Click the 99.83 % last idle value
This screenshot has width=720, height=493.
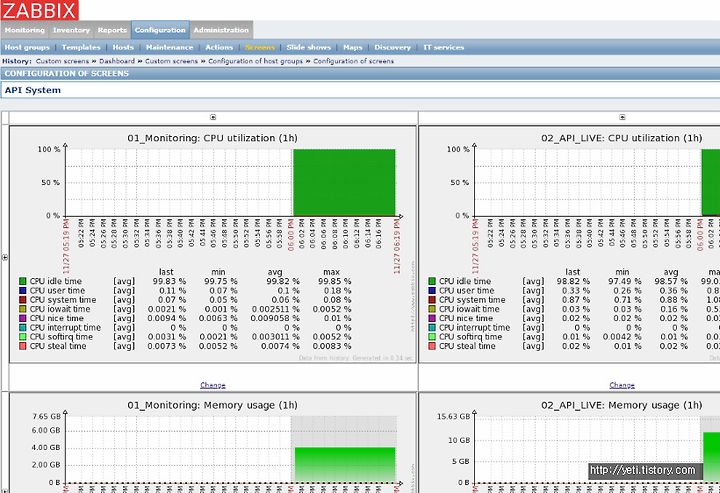[x=169, y=281]
